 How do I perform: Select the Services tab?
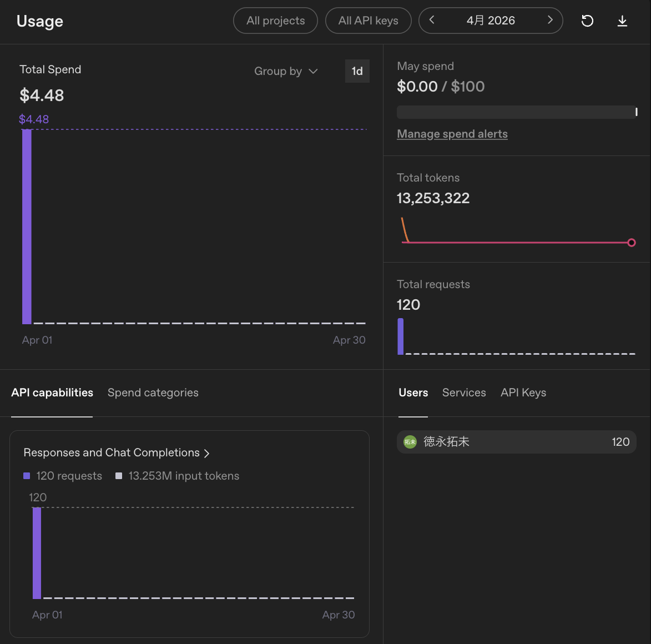[464, 393]
